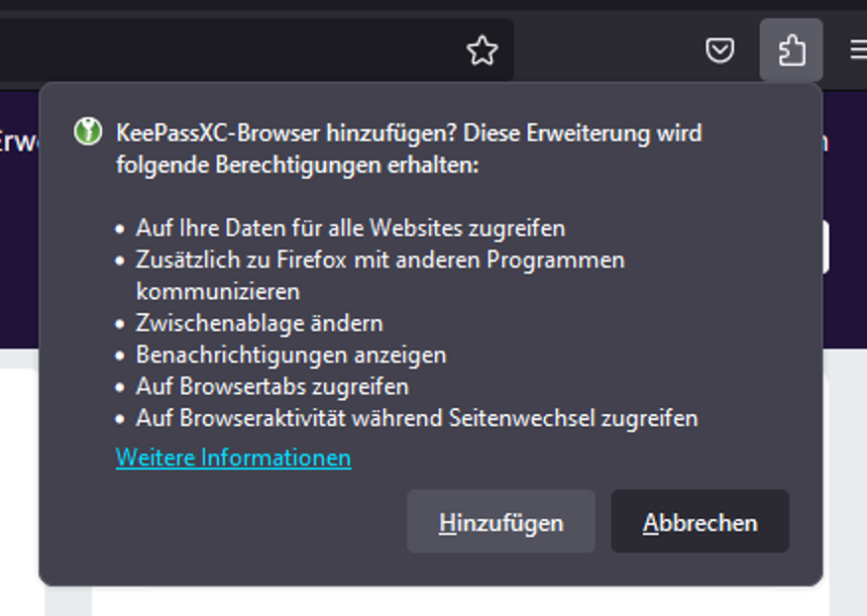
Task: Open the Firefox hamburger application menu
Action: click(x=859, y=51)
